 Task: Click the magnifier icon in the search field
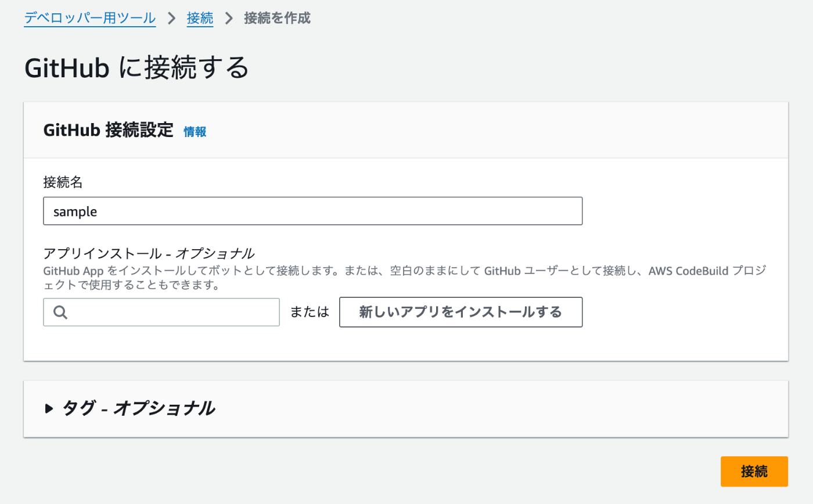tap(61, 313)
